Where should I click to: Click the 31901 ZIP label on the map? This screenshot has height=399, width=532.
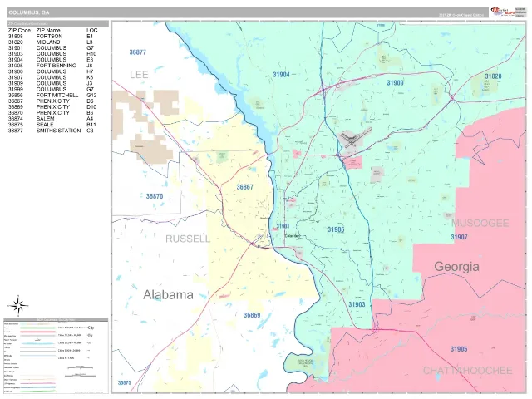(x=283, y=226)
